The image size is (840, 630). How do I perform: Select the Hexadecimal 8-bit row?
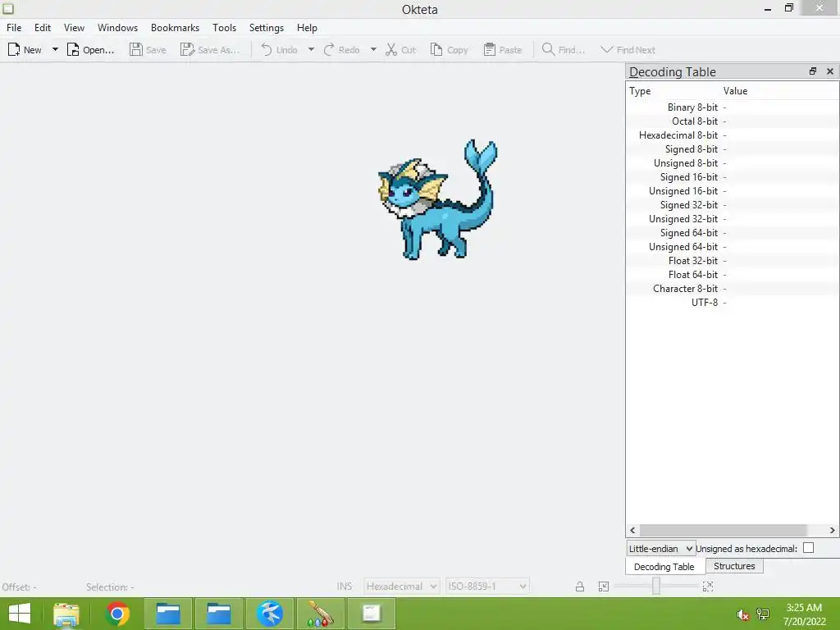click(733, 135)
